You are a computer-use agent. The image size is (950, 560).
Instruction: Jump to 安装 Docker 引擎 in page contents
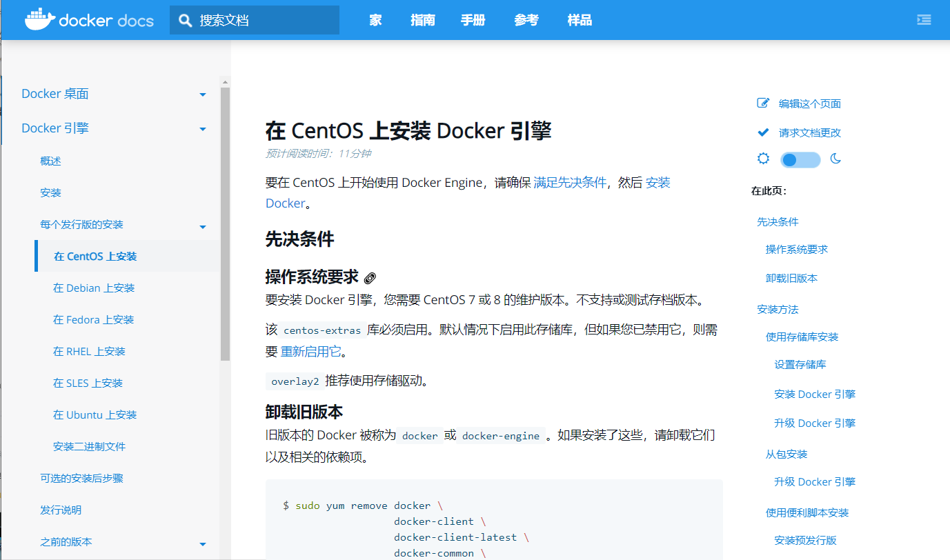coord(815,394)
